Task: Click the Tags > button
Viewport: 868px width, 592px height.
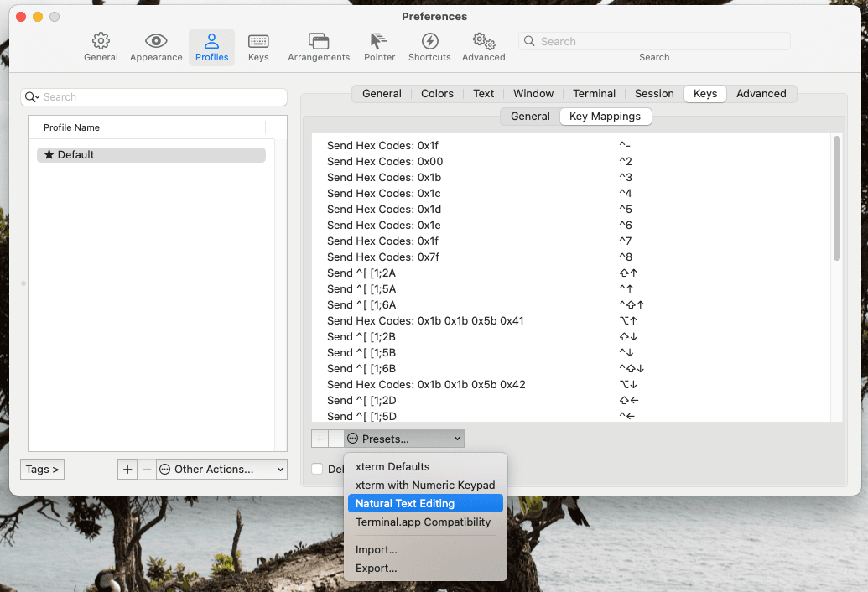Action: point(43,470)
